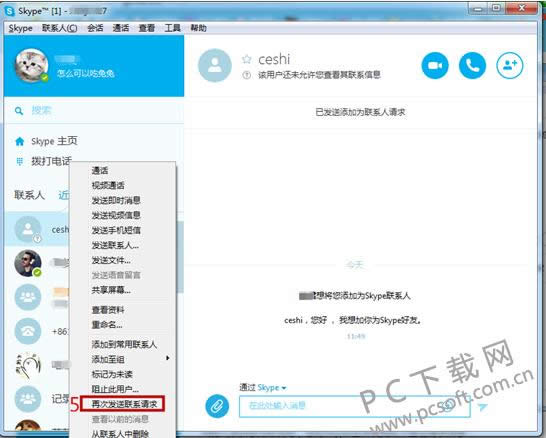The height and width of the screenshot is (438, 546).
Task: Click the send message arrow icon
Action: pyautogui.click(x=482, y=406)
